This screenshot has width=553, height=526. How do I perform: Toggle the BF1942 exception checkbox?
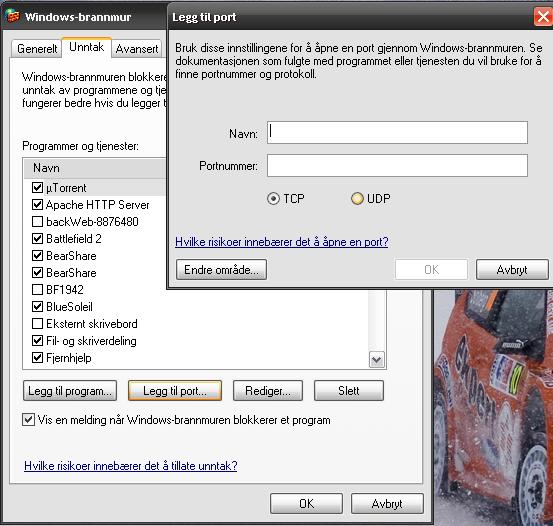pos(37,290)
